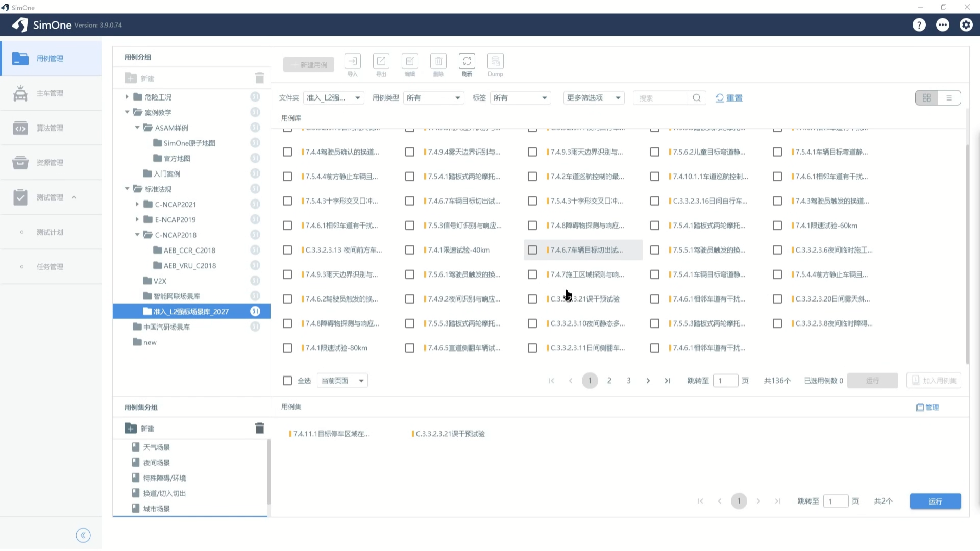980x551 pixels.
Task: Collapse the C-NCAP2018 folder arrow
Action: pyautogui.click(x=137, y=235)
